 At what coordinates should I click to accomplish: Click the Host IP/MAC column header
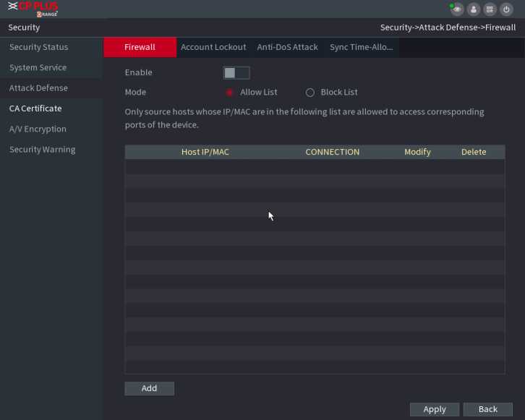205,152
